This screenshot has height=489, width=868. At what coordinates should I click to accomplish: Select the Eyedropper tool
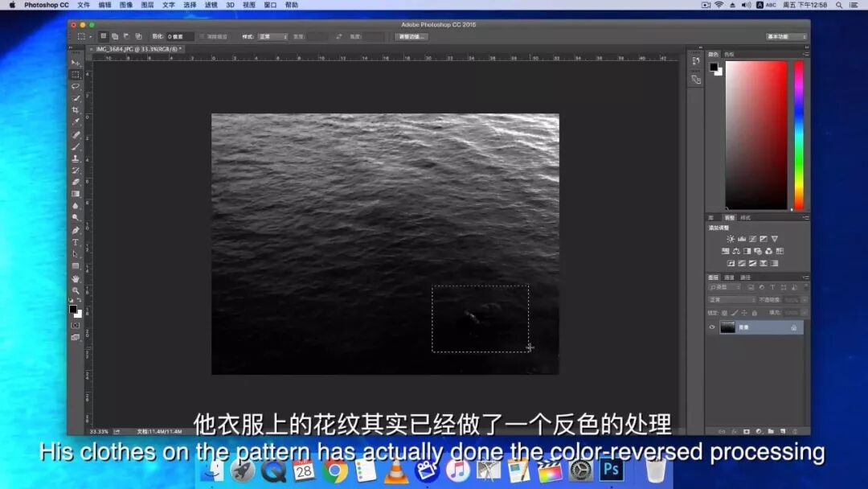[x=76, y=121]
